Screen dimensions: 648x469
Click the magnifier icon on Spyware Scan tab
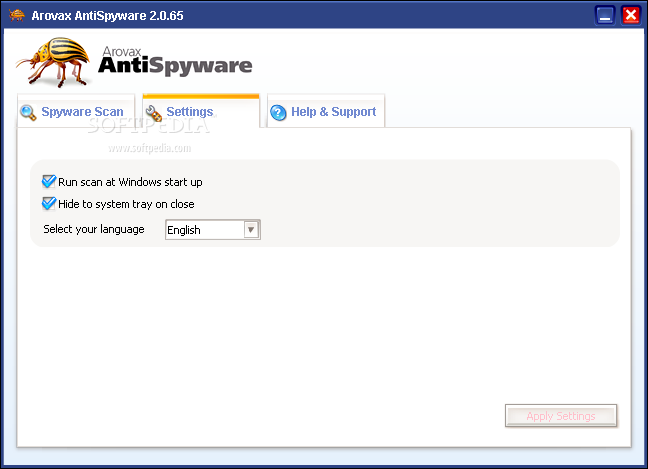pyautogui.click(x=28, y=112)
